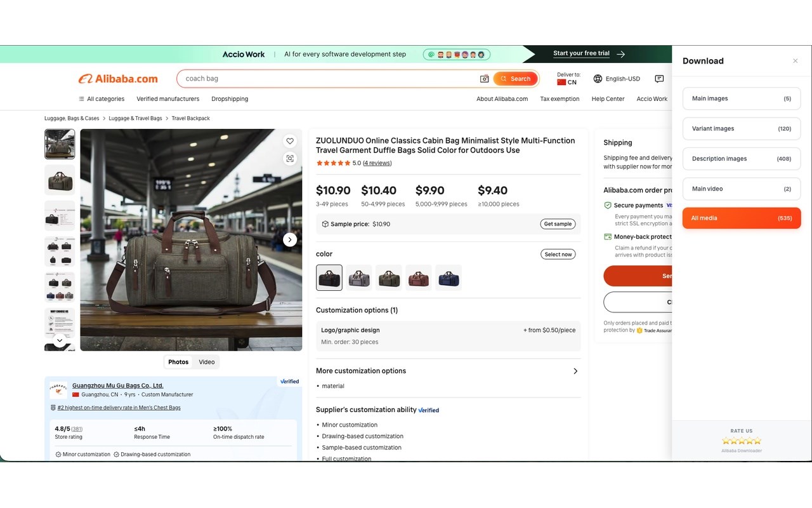
Task: Click the supplier company logo
Action: (x=58, y=390)
